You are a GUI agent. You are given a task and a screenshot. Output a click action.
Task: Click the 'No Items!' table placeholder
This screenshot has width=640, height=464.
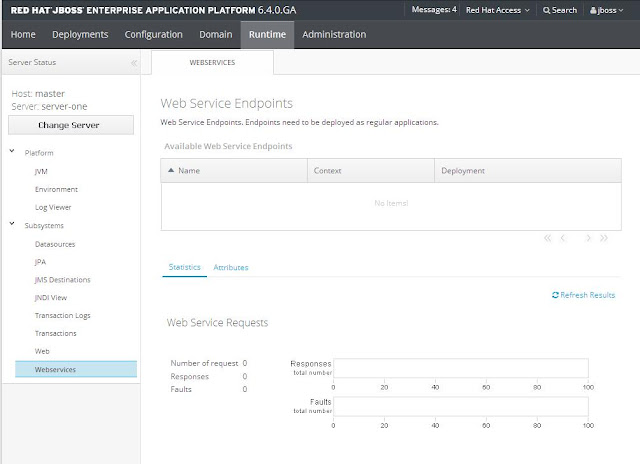[x=391, y=203]
